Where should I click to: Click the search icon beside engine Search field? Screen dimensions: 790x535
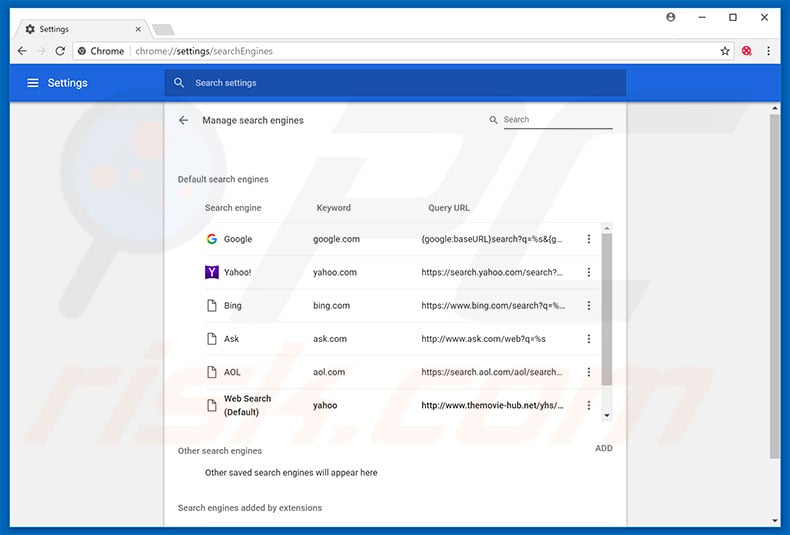[x=493, y=120]
